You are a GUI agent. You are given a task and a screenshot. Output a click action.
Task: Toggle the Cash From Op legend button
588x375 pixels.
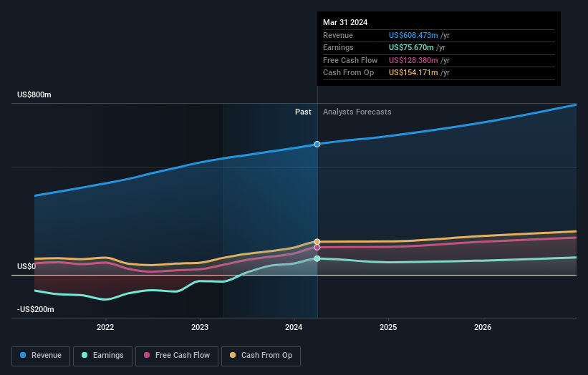click(x=261, y=356)
